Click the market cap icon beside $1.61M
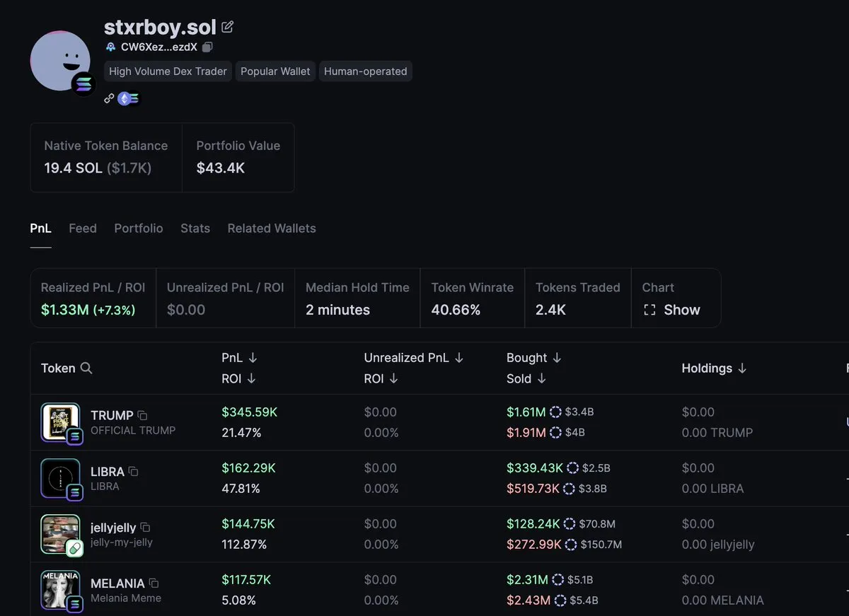 click(x=555, y=412)
